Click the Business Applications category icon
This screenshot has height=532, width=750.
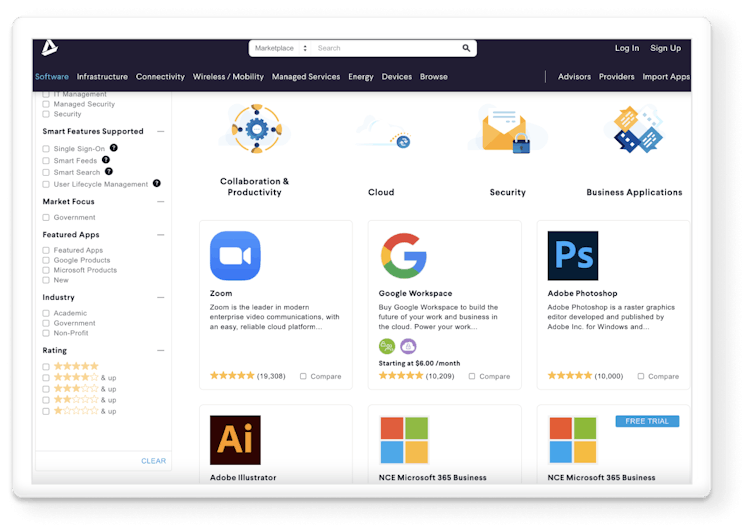pos(635,130)
